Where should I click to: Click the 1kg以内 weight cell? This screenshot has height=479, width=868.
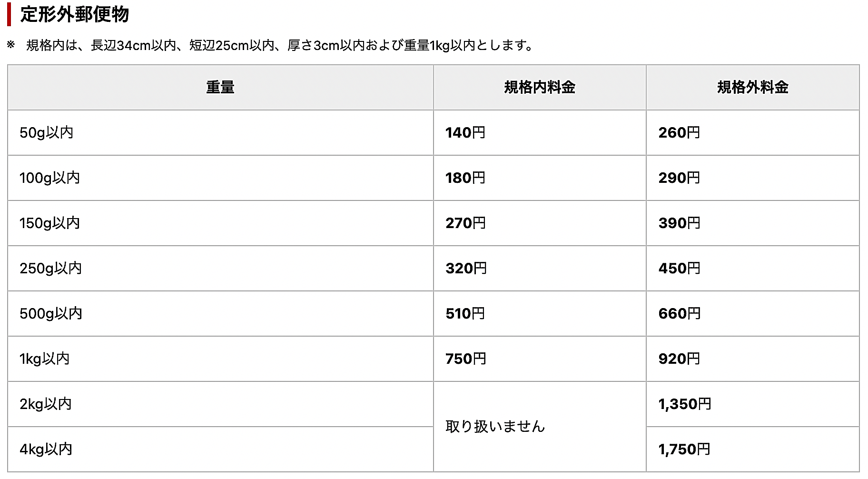(x=45, y=359)
